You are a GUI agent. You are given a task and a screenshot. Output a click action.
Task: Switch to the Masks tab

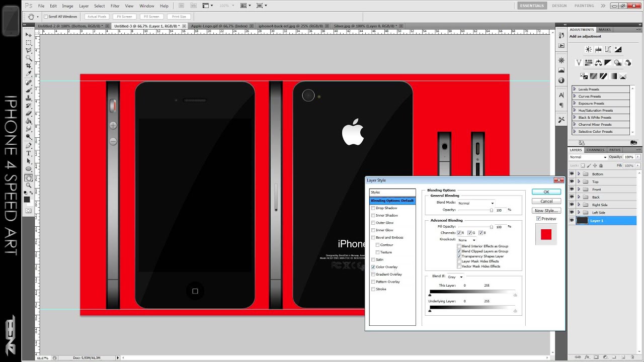[604, 30]
